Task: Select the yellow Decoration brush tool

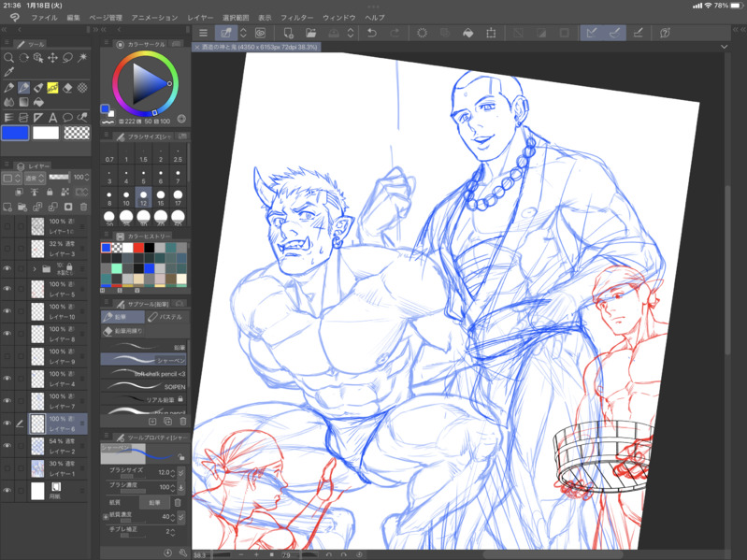Action: coord(52,88)
